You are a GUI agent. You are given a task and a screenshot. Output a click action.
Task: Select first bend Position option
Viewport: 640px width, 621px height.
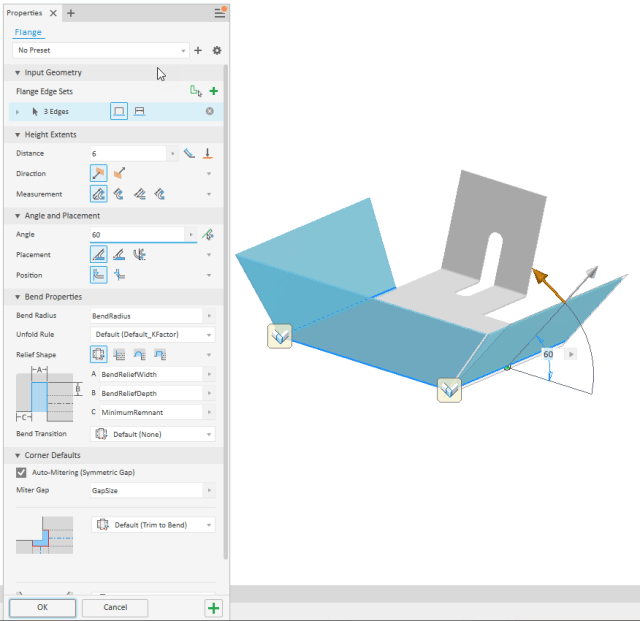click(x=98, y=275)
